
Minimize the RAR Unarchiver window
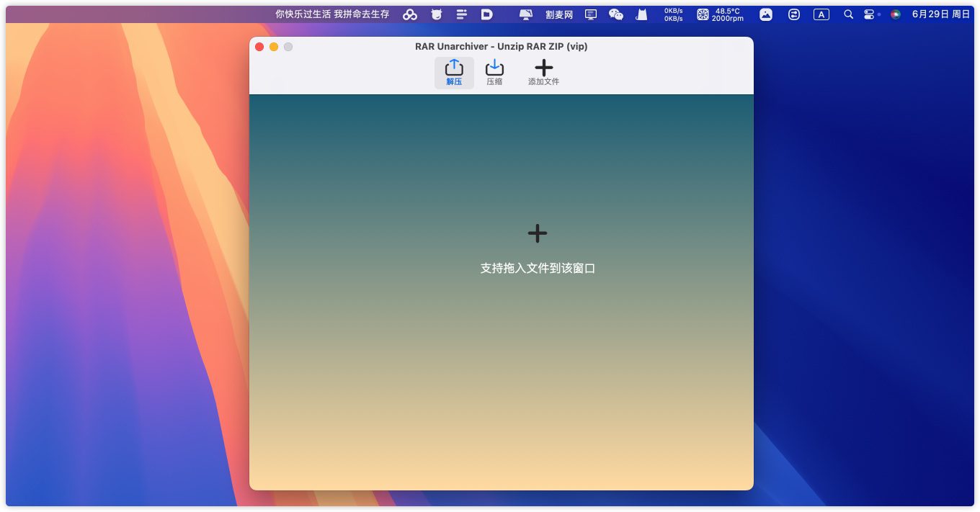pyautogui.click(x=274, y=47)
